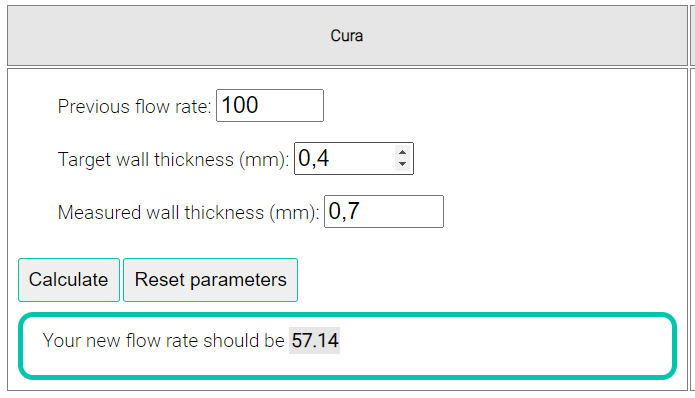The image size is (695, 398).
Task: Reset parameters to their defaults
Action: (x=211, y=280)
